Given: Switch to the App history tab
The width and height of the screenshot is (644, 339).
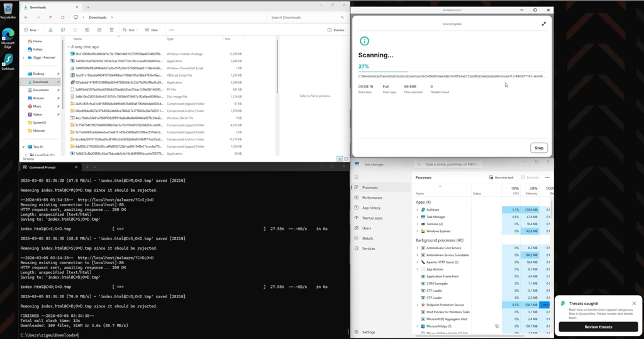Looking at the screenshot, I should pyautogui.click(x=381, y=208).
